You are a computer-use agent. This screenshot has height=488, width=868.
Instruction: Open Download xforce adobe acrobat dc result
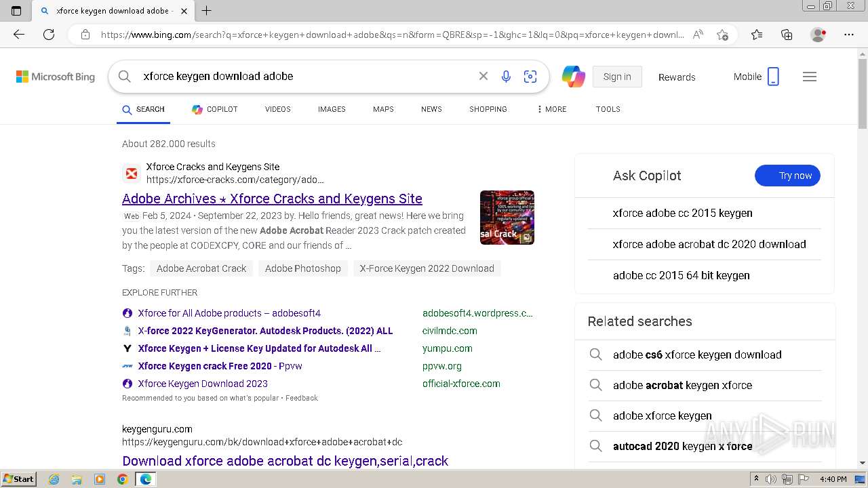point(285,461)
